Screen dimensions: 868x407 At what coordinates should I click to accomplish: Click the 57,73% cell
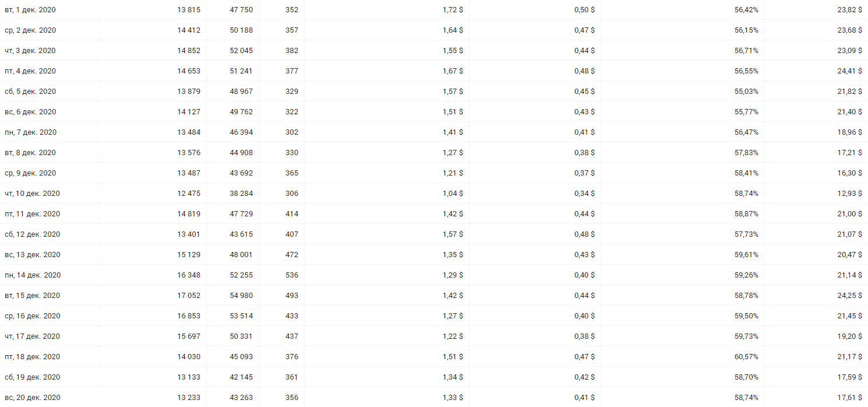[x=746, y=234]
